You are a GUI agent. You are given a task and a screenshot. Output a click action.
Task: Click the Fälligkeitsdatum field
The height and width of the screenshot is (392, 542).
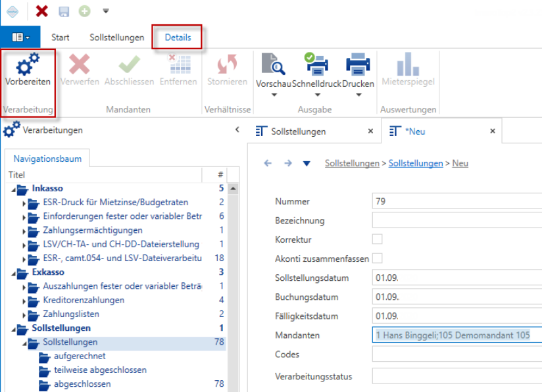(457, 316)
